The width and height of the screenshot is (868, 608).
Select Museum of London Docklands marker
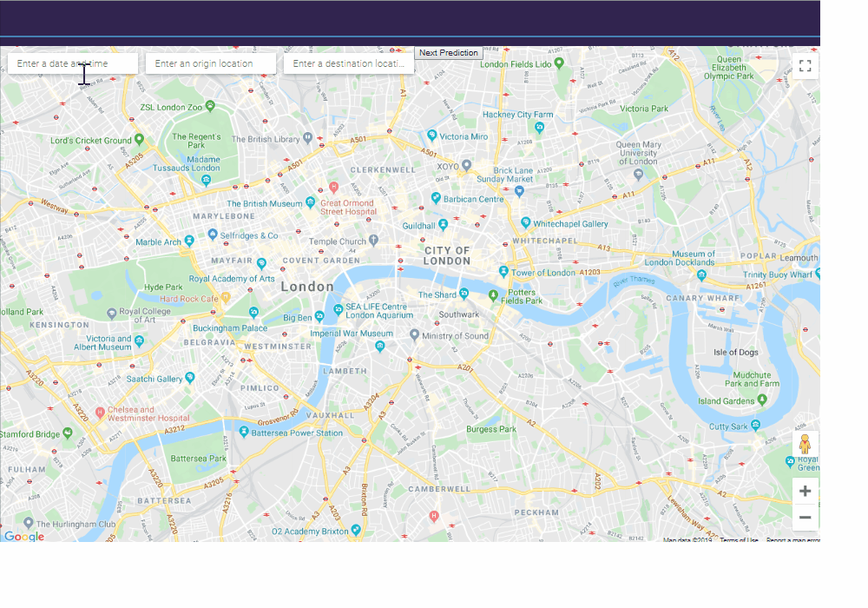click(x=702, y=274)
